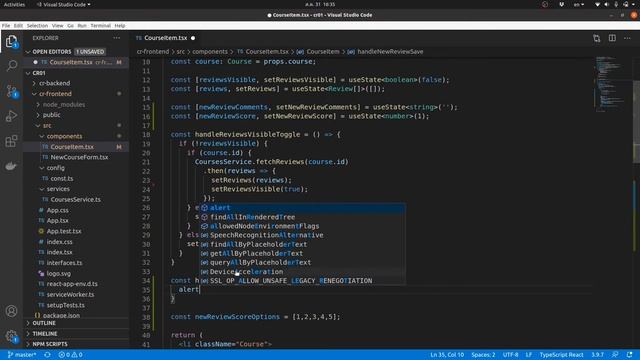Split the editor to the right

pos(612,38)
